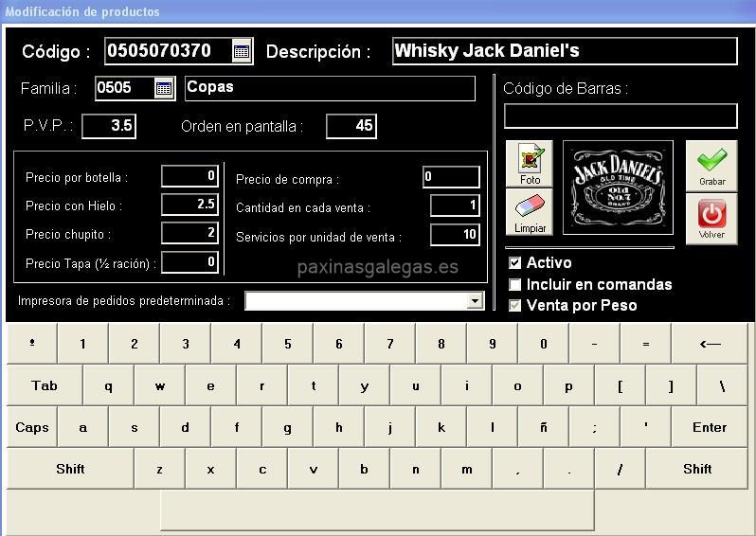Edit Precio con Hielo value 2.5
Image resolution: width=756 pixels, height=536 pixels.
[189, 205]
